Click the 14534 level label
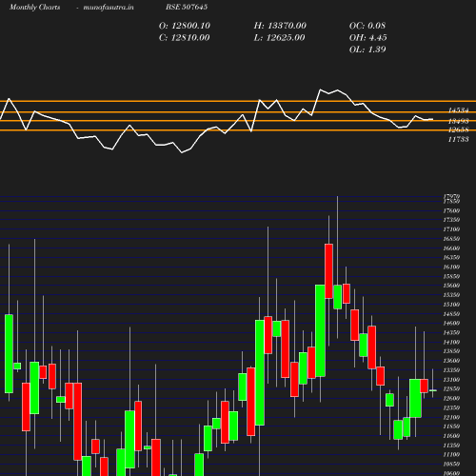This screenshot has width=476, height=476. pos(458,110)
